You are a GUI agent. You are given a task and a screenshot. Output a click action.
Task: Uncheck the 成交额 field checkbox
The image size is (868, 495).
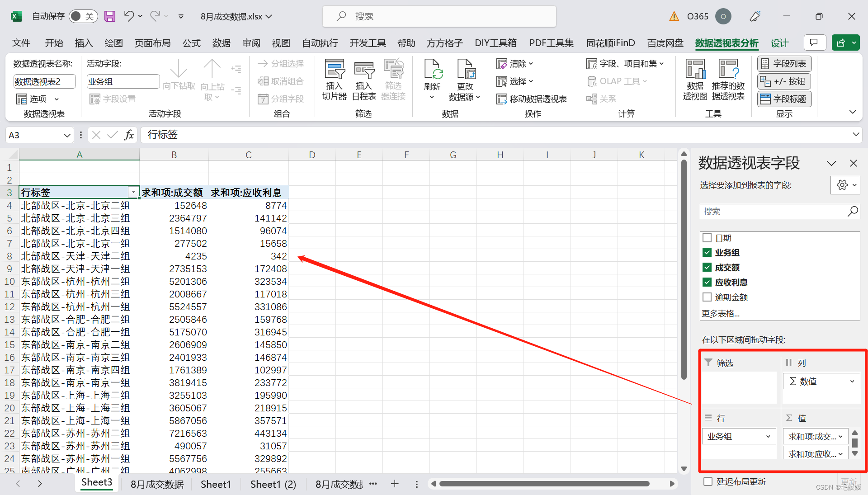click(x=708, y=268)
